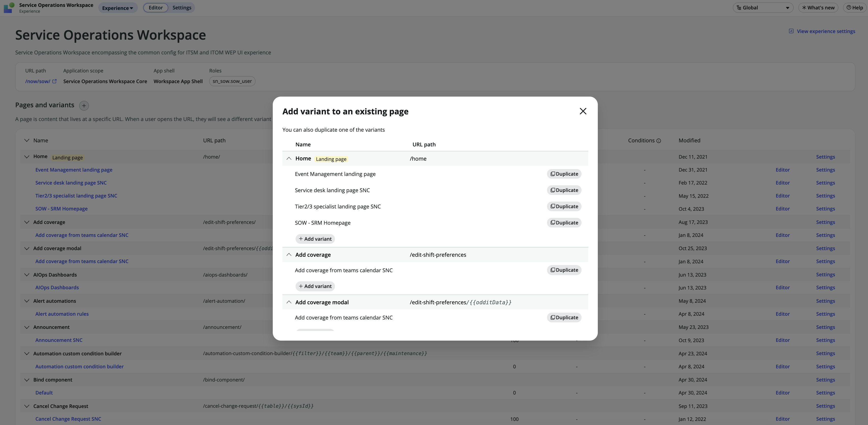Open Settings for the Home page row
Screen dimensions: 868x425
[x=825, y=157]
